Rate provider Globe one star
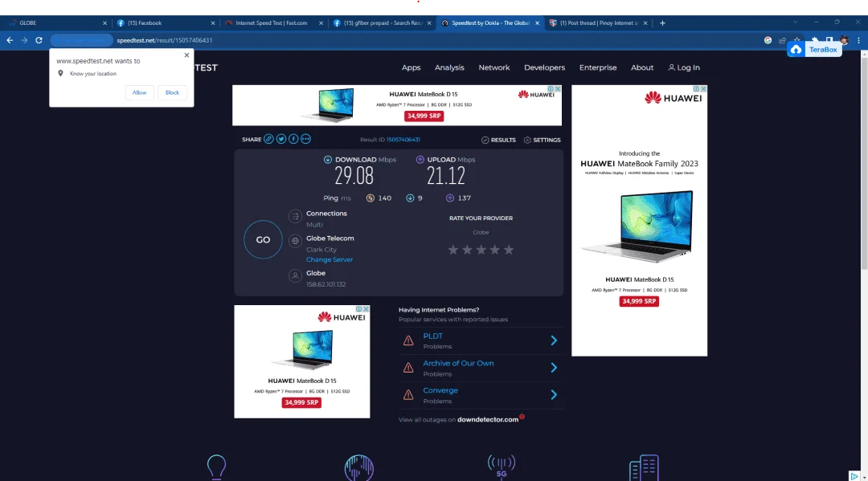The image size is (868, 481). [452, 250]
